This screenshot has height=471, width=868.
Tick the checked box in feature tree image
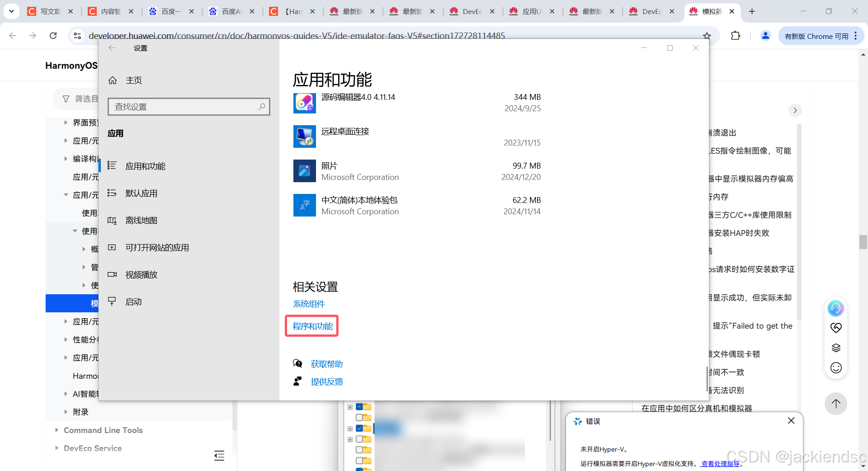coord(359,428)
